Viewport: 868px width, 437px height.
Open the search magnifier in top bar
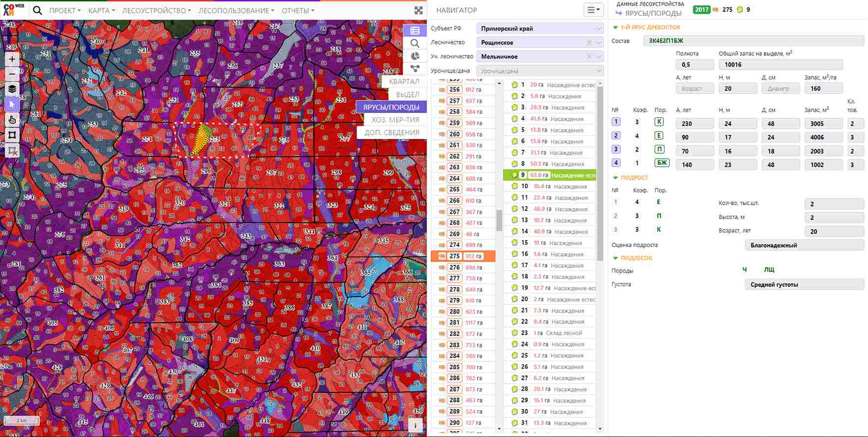coord(37,10)
